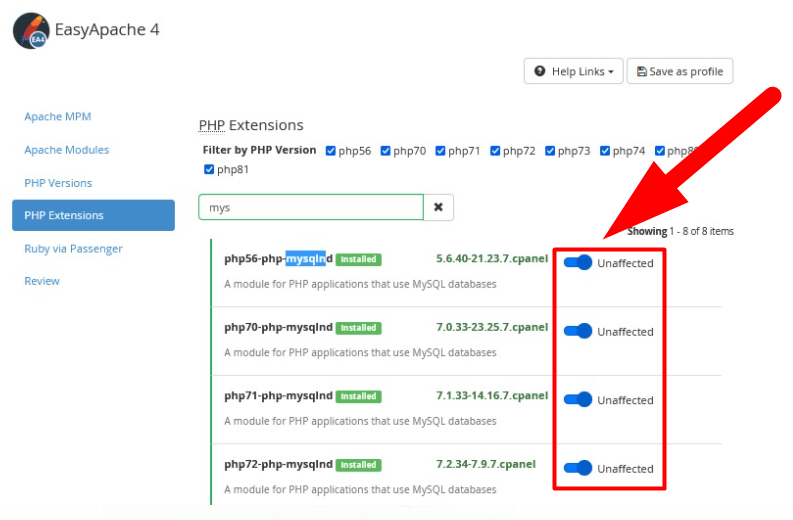Screen dimensions: 793x520
Task: Click version 7.0.33-23.25.7.cpanel text
Action: click(x=492, y=327)
